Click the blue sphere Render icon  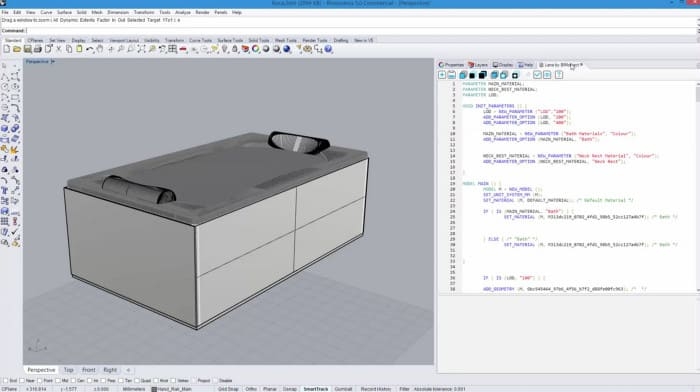coord(287,49)
